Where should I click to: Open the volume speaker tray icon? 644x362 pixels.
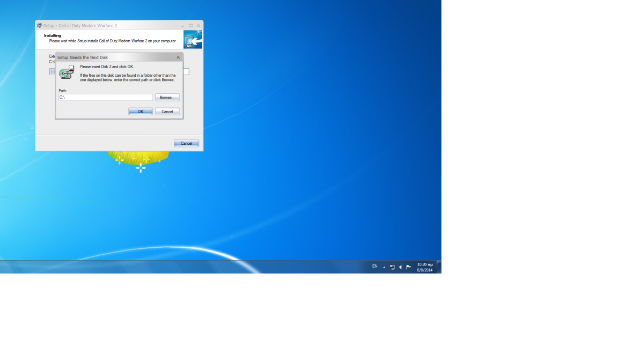400,267
